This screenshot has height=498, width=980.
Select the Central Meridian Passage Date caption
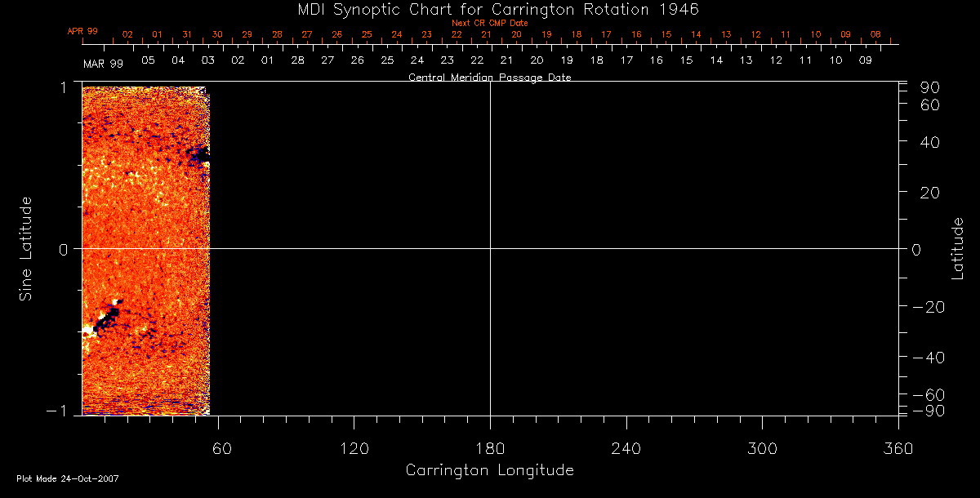(x=489, y=78)
